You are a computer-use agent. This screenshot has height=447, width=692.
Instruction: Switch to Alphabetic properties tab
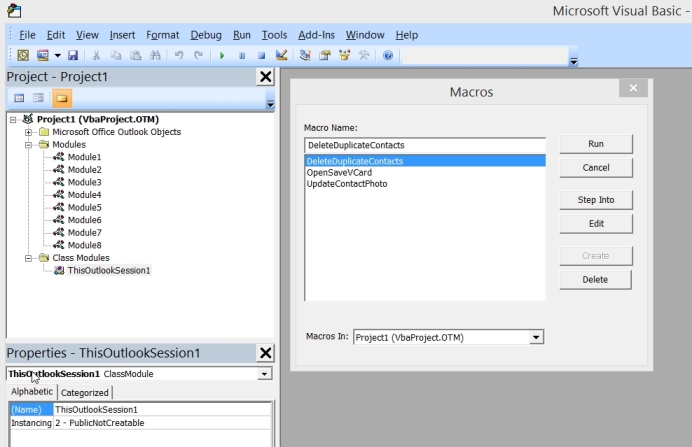pos(32,392)
